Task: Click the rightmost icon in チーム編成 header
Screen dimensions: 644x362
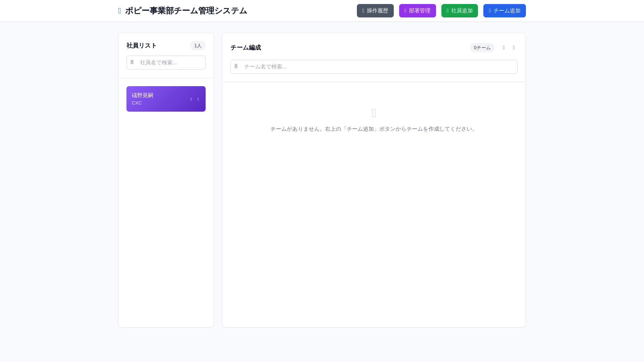Action: 514,48
